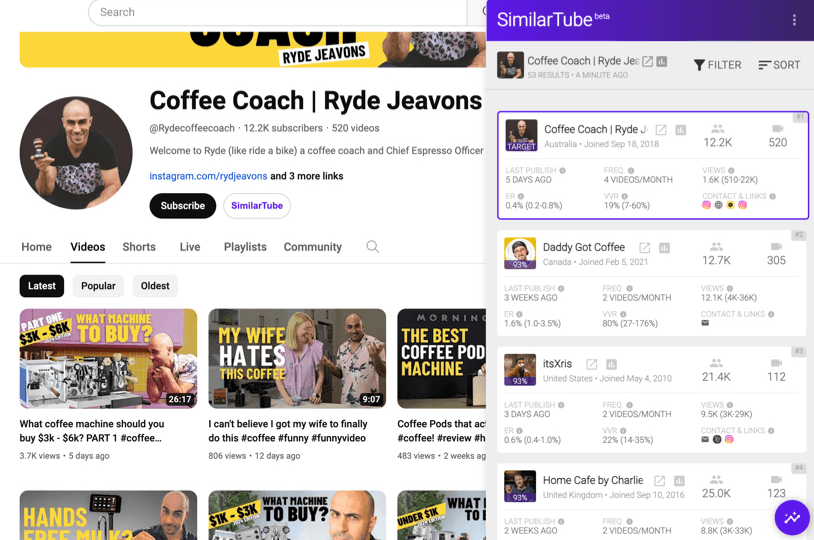Show LAST PUBLISH info icon in Coffee Coach card

[562, 170]
